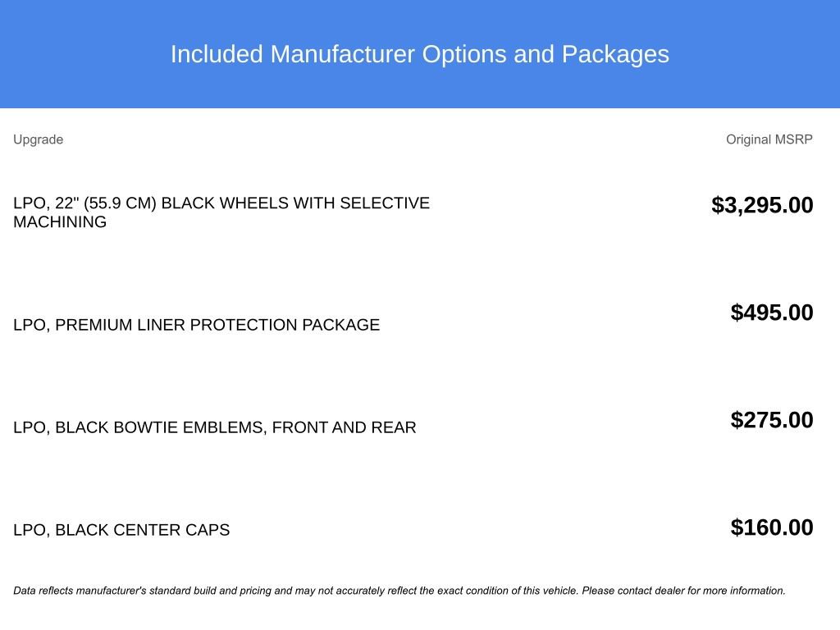
Task: Select the Black Bowtie Emblems upgrade entry
Action: pos(214,427)
